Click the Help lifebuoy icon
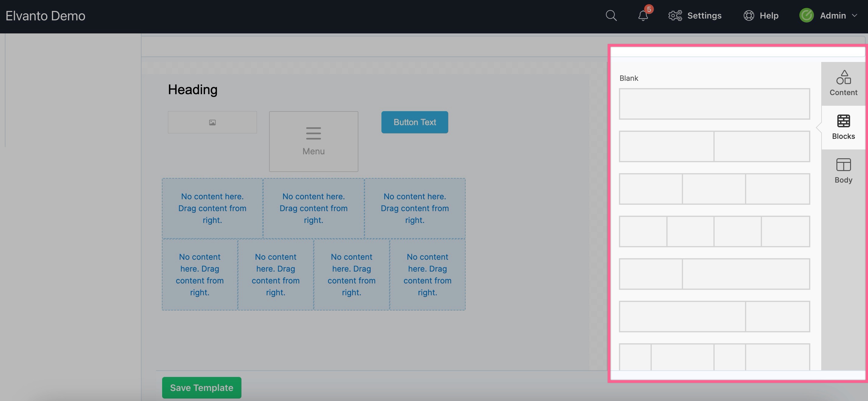868x401 pixels. coord(748,15)
